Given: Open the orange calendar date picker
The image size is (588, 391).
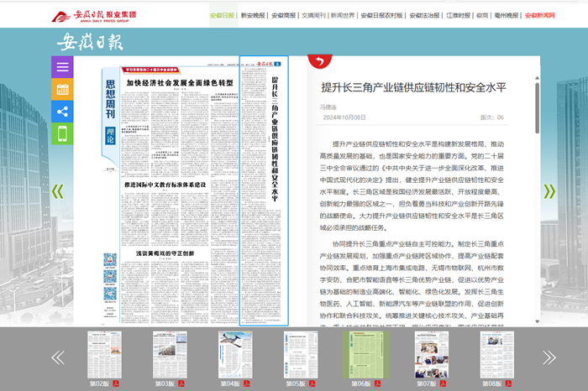Looking at the screenshot, I should (x=62, y=89).
